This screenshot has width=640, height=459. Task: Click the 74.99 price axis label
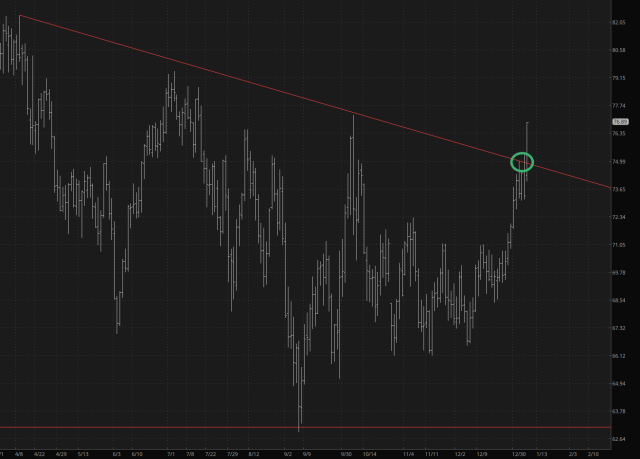point(619,162)
